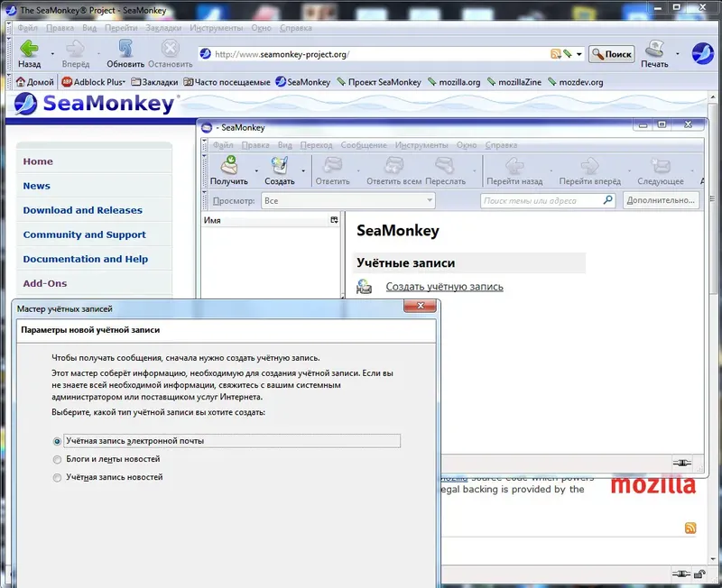
Task: Click the orange RSS icon on web page
Action: click(x=690, y=528)
